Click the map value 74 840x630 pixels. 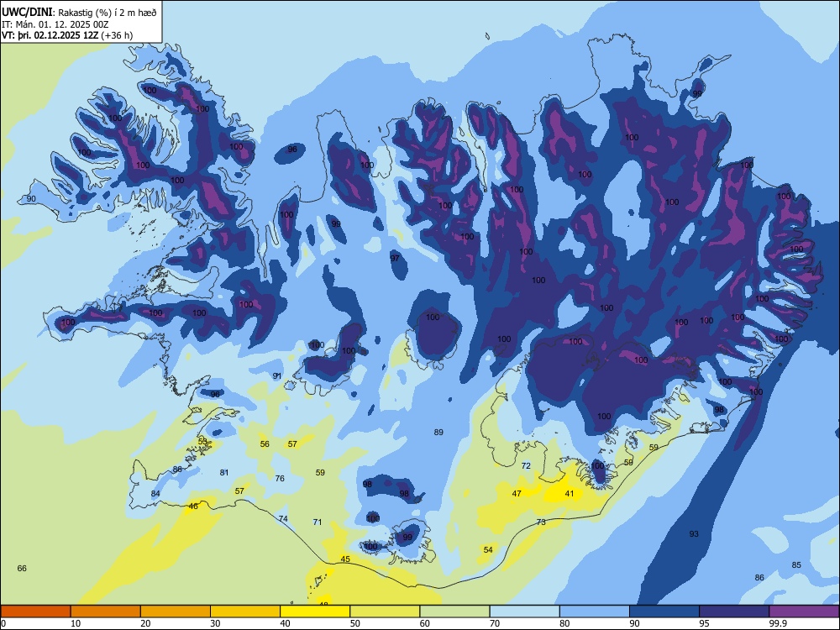click(x=283, y=518)
